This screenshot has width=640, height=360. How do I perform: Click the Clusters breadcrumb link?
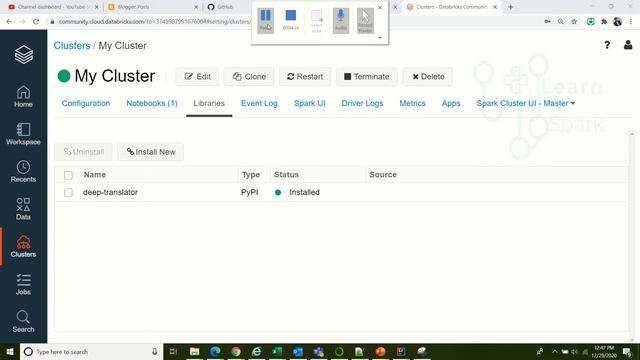72,45
